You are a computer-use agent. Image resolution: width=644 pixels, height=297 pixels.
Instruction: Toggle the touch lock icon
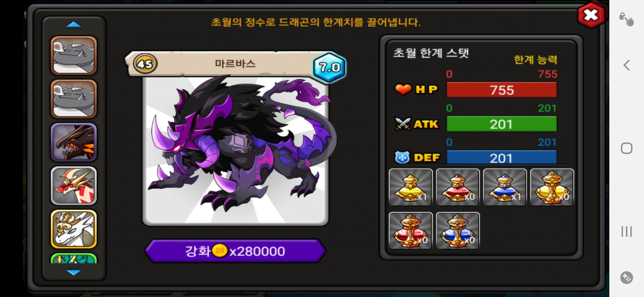(626, 19)
